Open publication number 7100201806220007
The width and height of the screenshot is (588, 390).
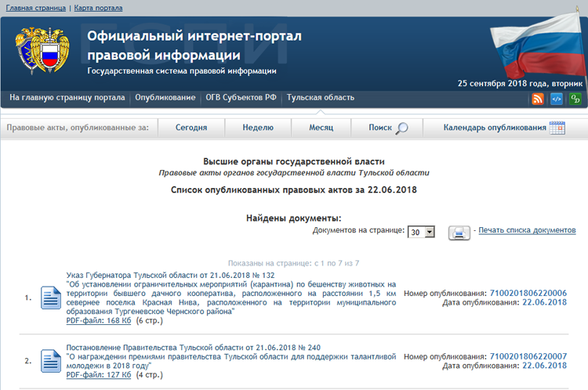click(528, 356)
